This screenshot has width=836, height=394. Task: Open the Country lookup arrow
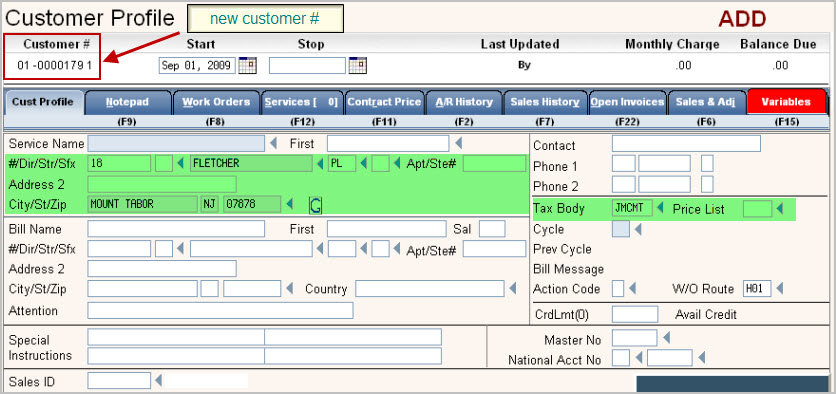pyautogui.click(x=512, y=289)
